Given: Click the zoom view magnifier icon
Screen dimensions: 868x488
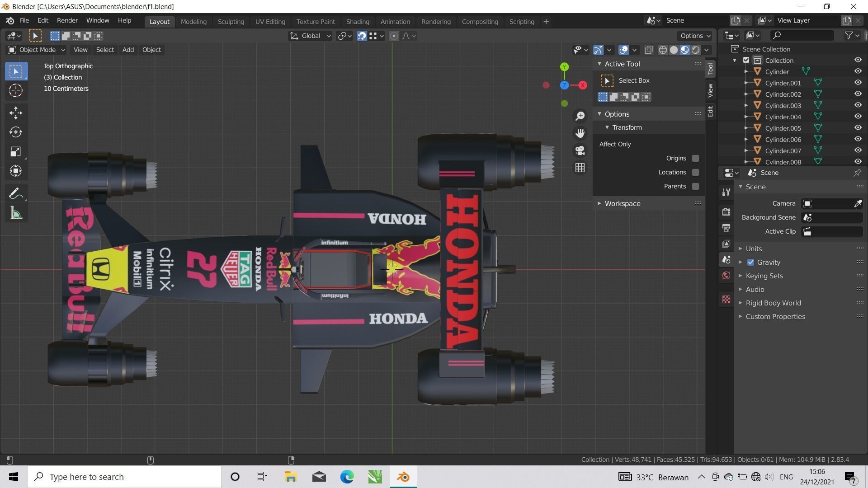Looking at the screenshot, I should coord(580,116).
